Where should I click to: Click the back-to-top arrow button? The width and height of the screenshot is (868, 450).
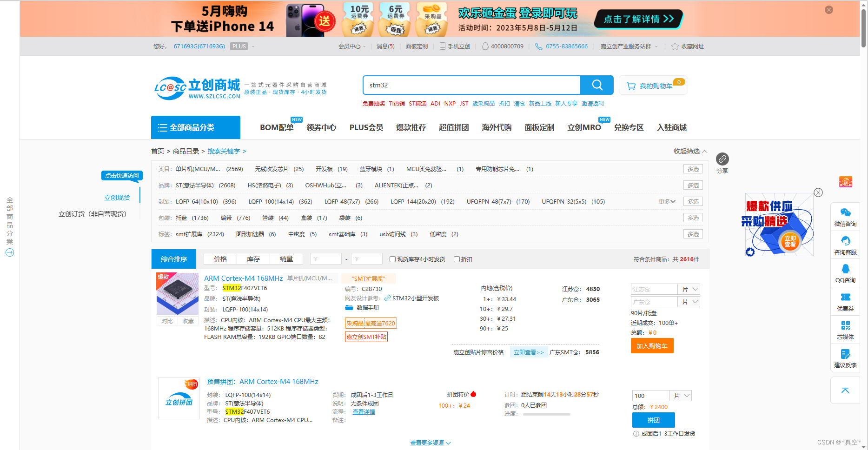pos(845,390)
